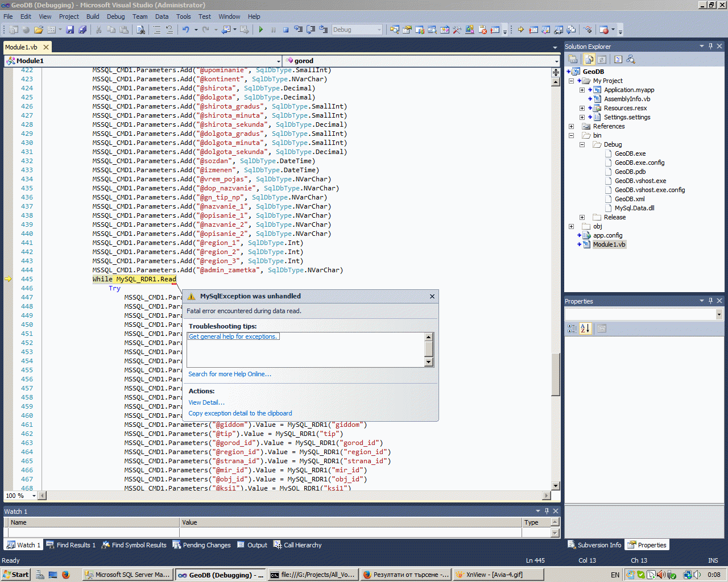Click the View Detail link
This screenshot has width=728, height=582.
pos(206,402)
